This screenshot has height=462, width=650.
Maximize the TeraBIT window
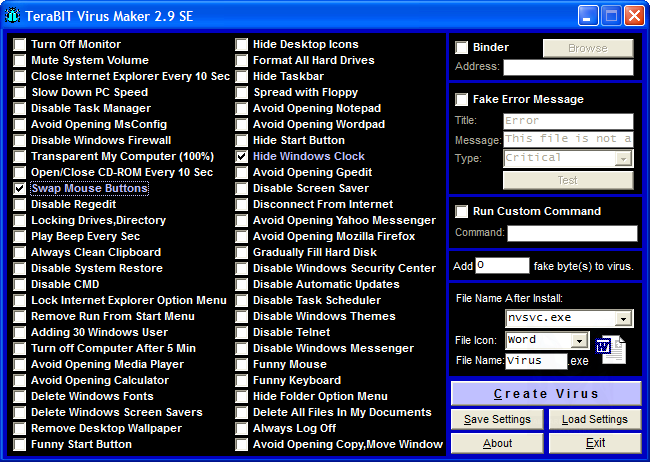[x=611, y=16]
